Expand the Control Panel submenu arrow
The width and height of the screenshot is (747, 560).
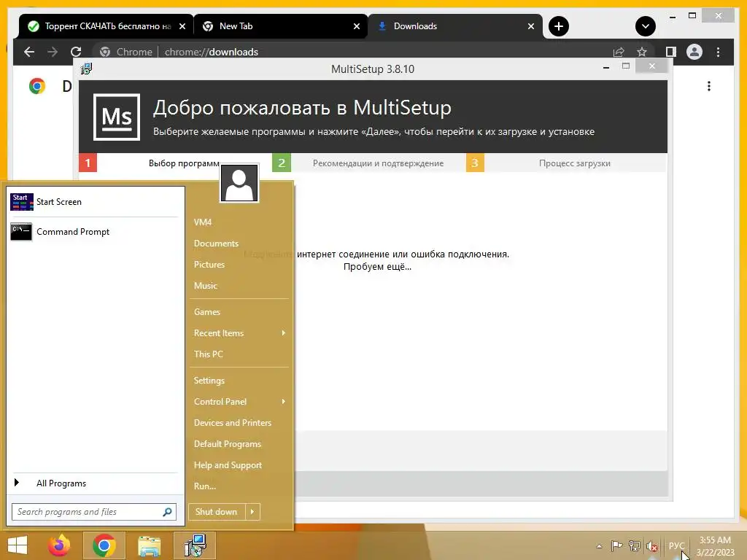(x=284, y=402)
